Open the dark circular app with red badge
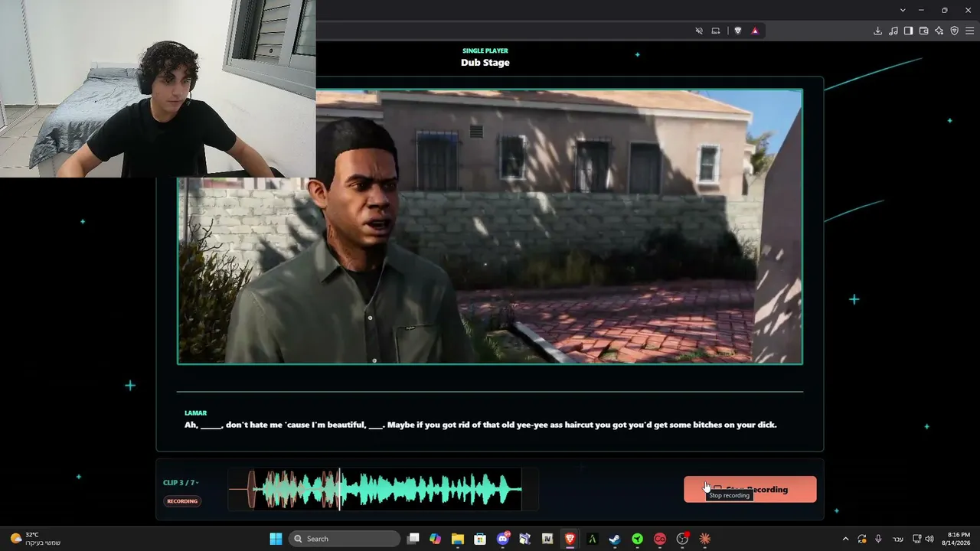 click(x=682, y=539)
